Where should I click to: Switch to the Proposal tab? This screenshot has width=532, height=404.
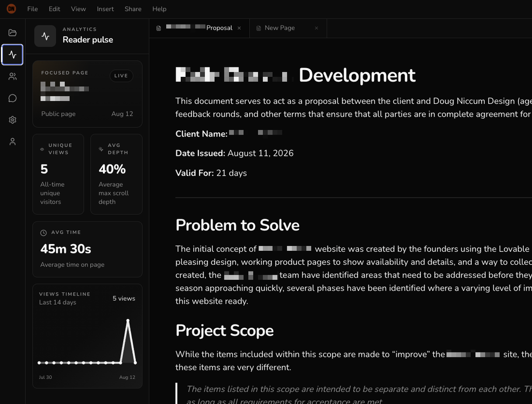pyautogui.click(x=199, y=28)
